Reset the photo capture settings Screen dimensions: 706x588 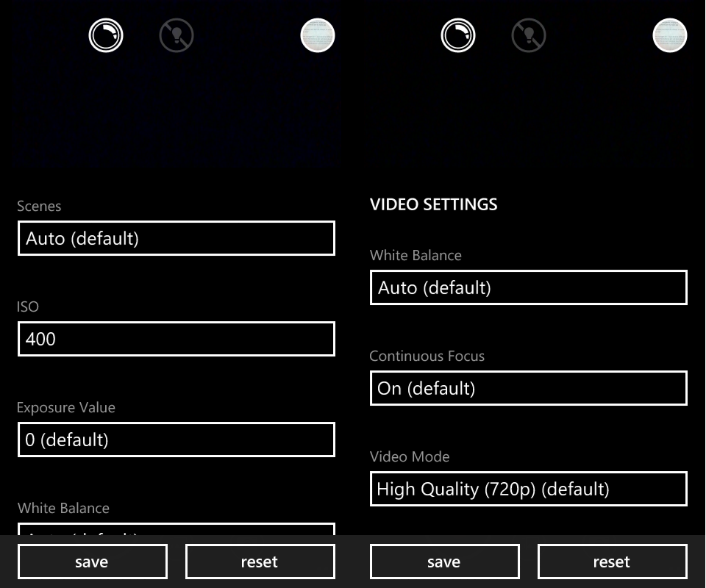[x=260, y=561]
